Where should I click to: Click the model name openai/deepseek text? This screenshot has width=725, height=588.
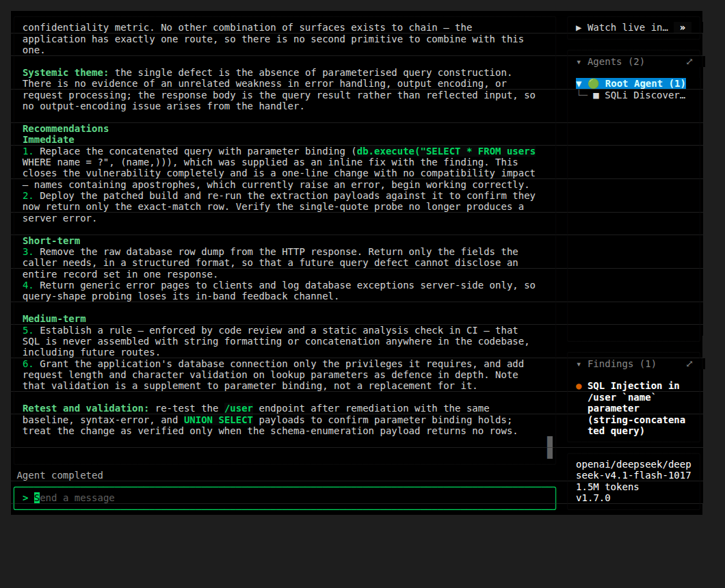[x=633, y=470]
